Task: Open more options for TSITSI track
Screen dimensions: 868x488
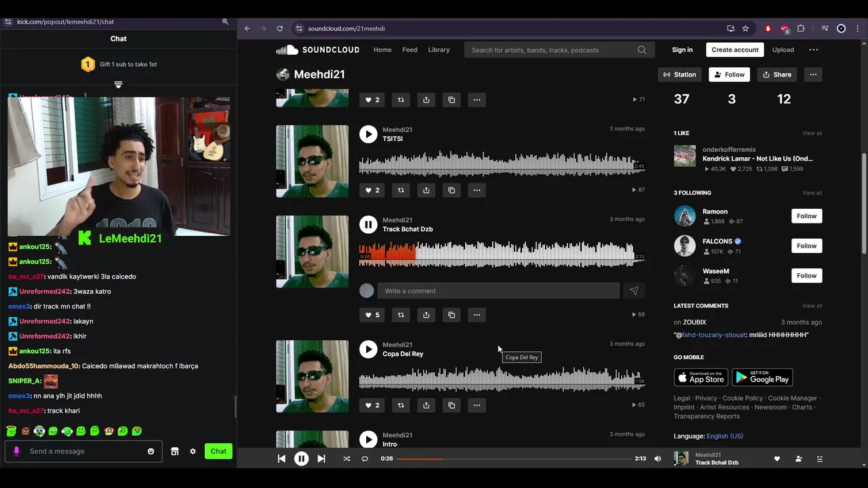Action: click(477, 190)
